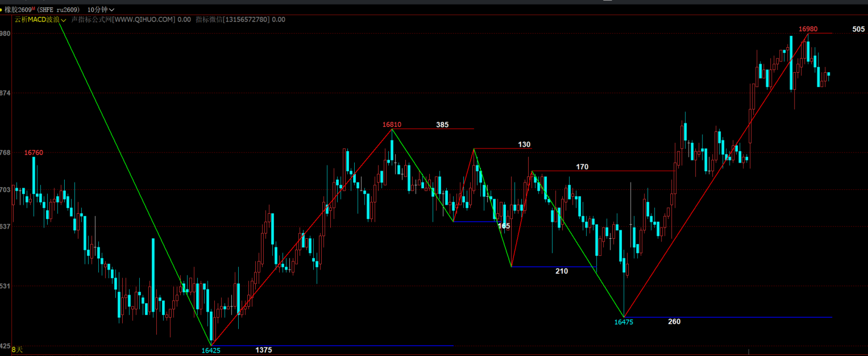Select the 260 amplitude label near blue line
This screenshot has width=868, height=356.
[x=674, y=322]
